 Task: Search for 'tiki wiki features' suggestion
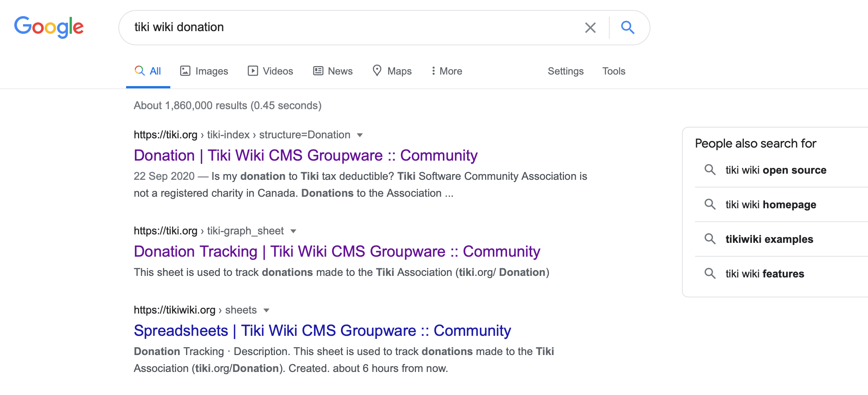[765, 274]
